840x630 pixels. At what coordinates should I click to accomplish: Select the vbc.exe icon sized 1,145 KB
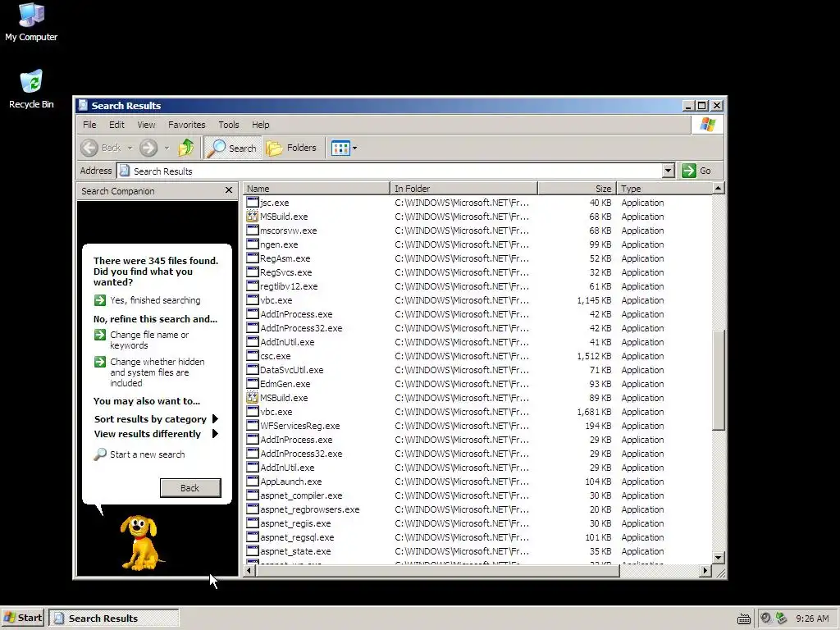253,300
